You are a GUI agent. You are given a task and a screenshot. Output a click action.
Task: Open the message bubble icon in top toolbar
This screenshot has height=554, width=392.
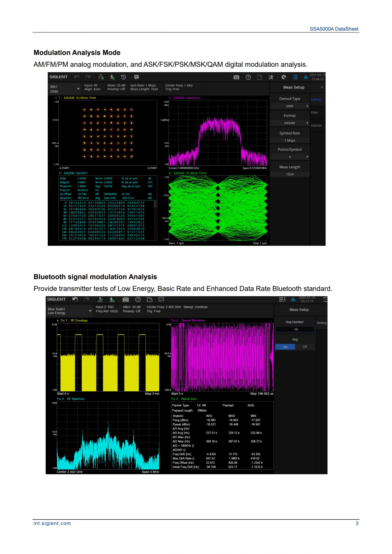136,77
